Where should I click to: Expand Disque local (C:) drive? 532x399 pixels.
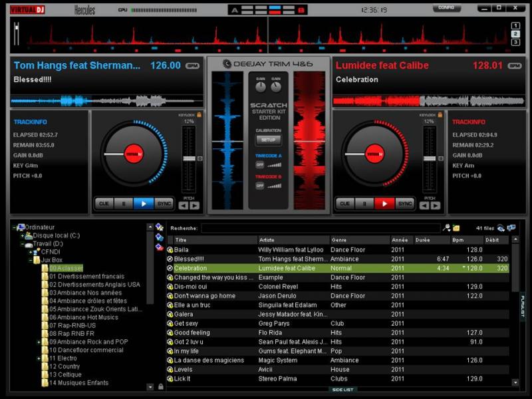point(22,235)
